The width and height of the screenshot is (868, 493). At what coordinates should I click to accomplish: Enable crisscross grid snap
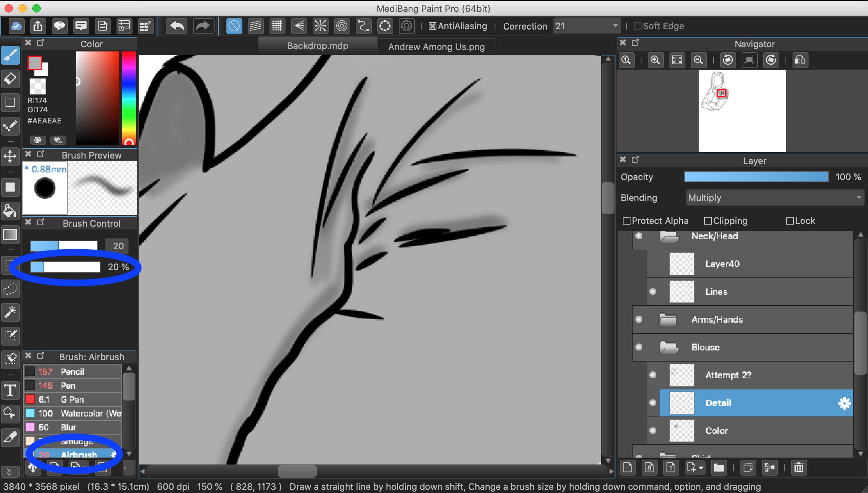click(277, 26)
